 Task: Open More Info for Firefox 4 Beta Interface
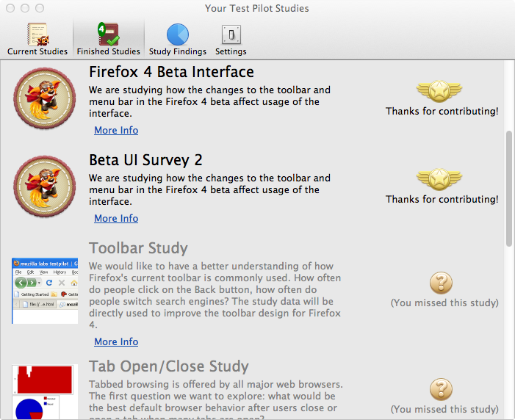click(x=116, y=131)
